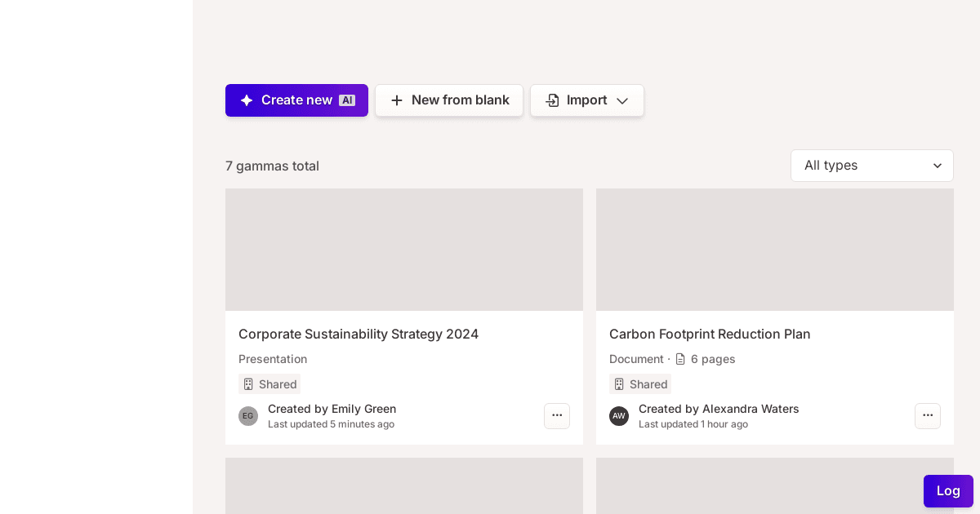The image size is (980, 514).
Task: Click Emily Green's EG avatar
Action: click(x=248, y=416)
